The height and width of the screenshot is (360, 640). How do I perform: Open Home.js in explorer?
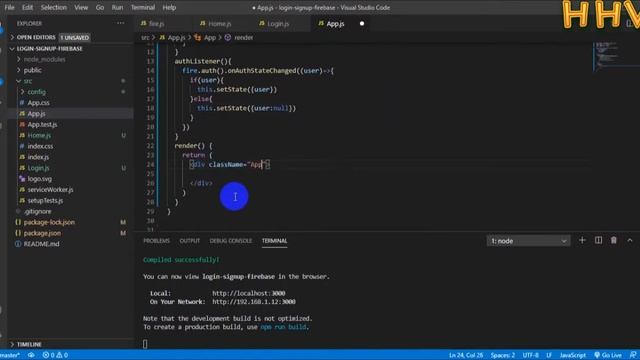(39, 135)
